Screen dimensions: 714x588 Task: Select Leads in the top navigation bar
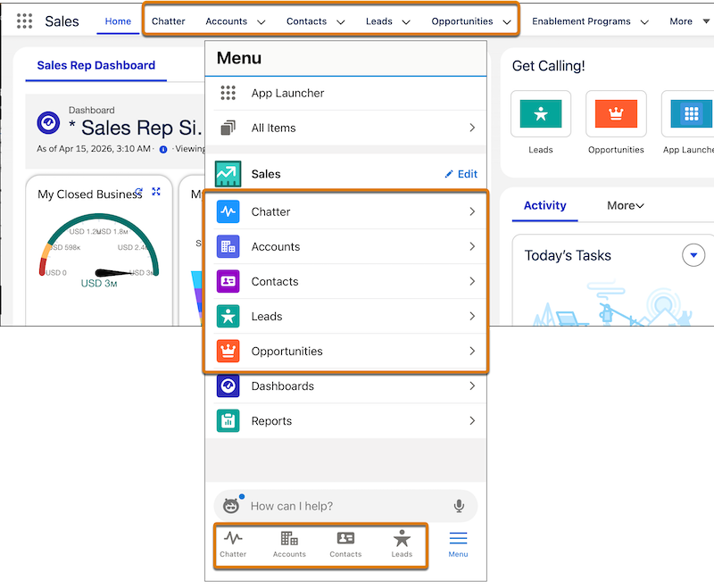[x=378, y=21]
